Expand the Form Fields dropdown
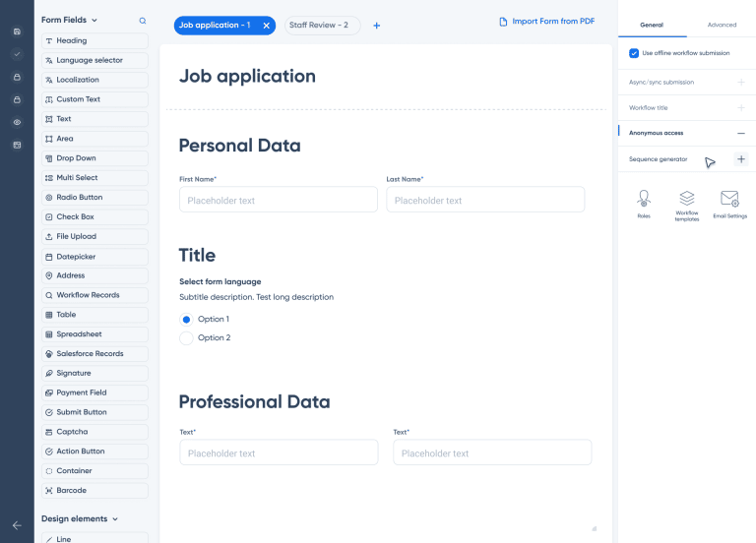 94,21
